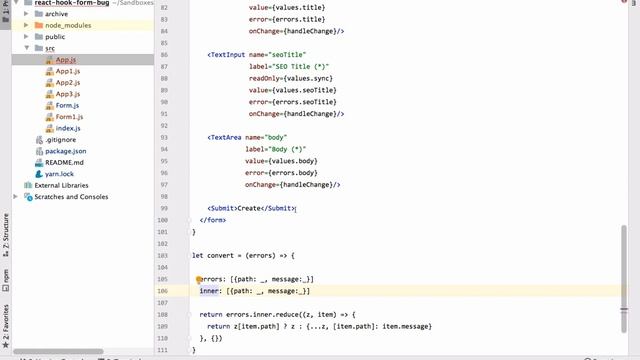Image resolution: width=640 pixels, height=360 pixels.
Task: Click the closing form tag on line 100
Action: pyautogui.click(x=213, y=220)
